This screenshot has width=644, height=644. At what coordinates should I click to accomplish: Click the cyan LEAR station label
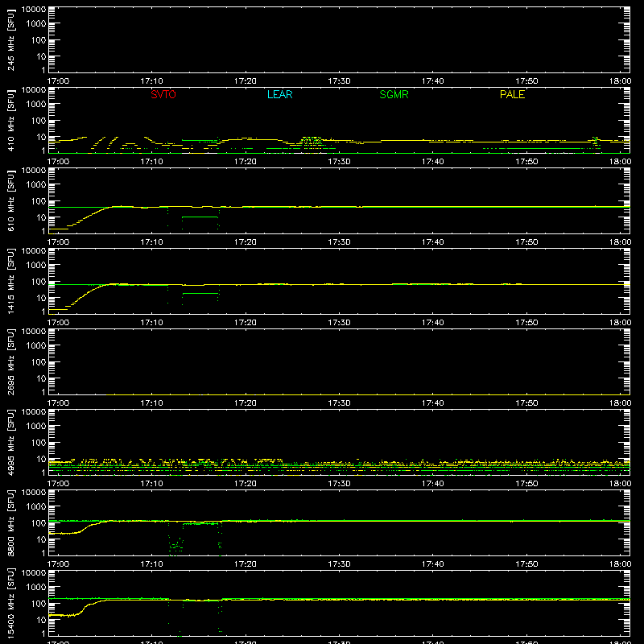click(279, 94)
